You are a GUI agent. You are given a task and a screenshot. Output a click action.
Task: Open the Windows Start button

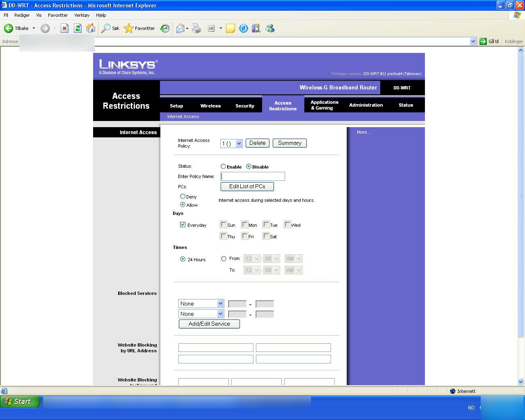click(21, 402)
